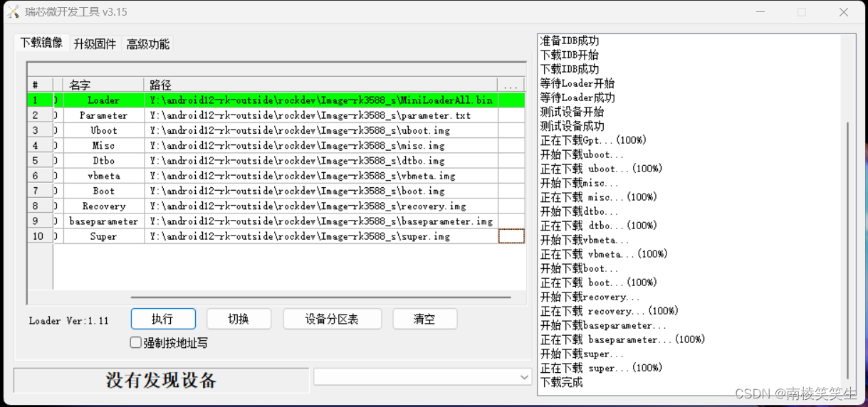
Task: Click row number 5 in the table
Action: coord(40,160)
